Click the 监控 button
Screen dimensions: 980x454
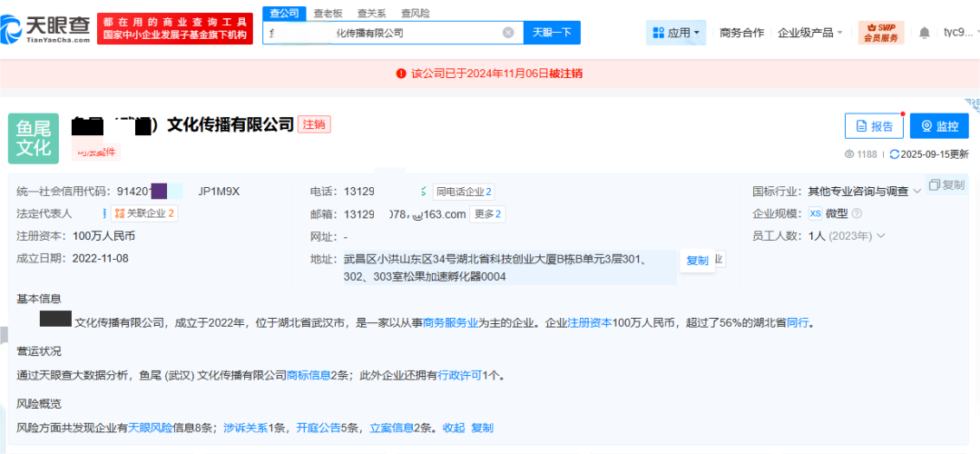tap(938, 126)
